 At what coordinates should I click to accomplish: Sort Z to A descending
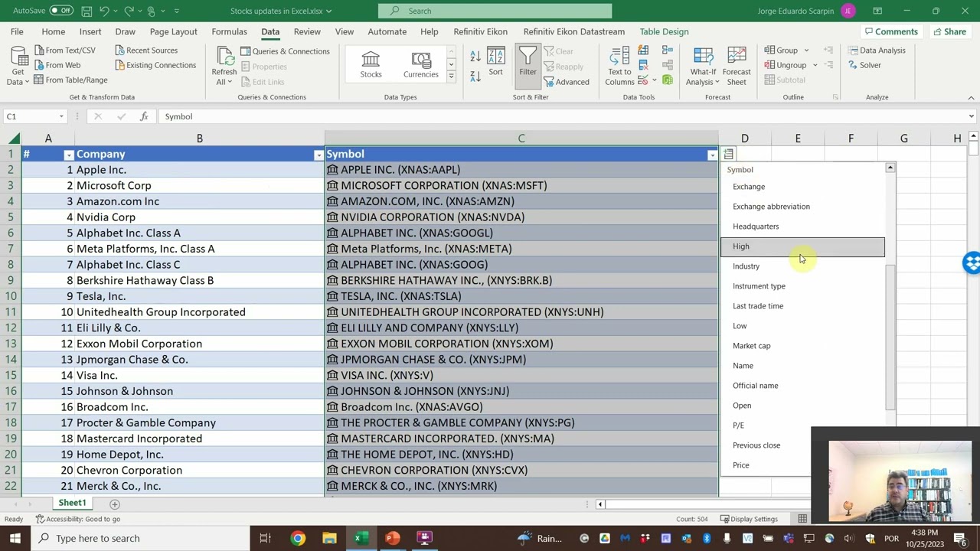475,75
